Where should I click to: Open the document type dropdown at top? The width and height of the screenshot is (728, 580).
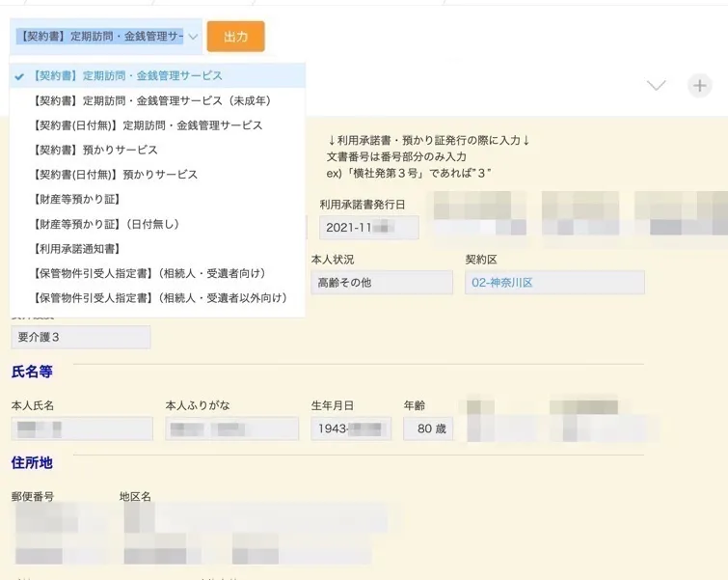tap(106, 37)
